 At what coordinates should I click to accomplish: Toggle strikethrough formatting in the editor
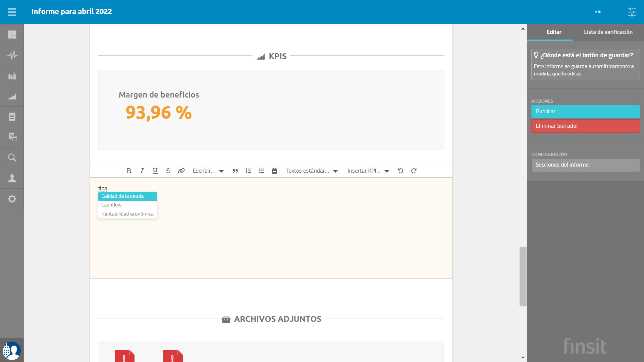pyautogui.click(x=168, y=171)
